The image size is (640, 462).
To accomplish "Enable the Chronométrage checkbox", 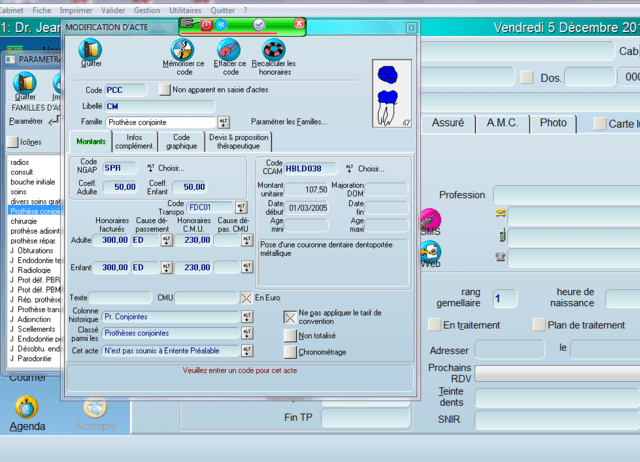I will click(290, 351).
